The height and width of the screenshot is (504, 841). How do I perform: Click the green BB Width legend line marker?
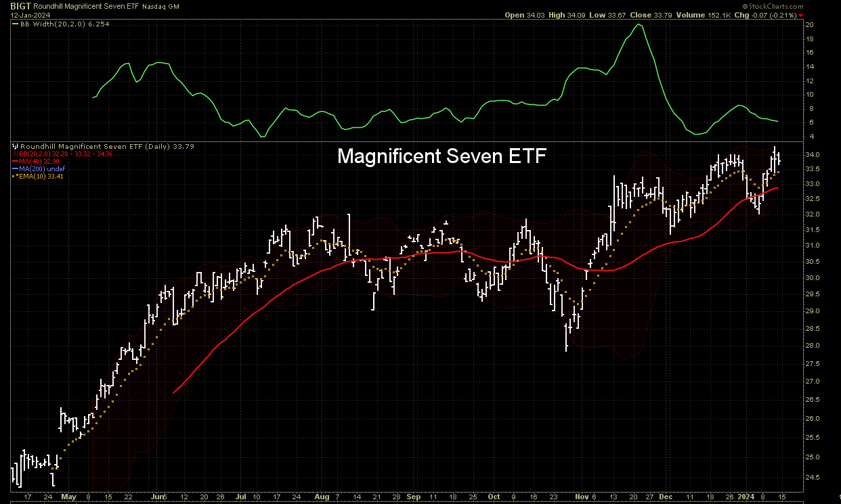[x=16, y=24]
